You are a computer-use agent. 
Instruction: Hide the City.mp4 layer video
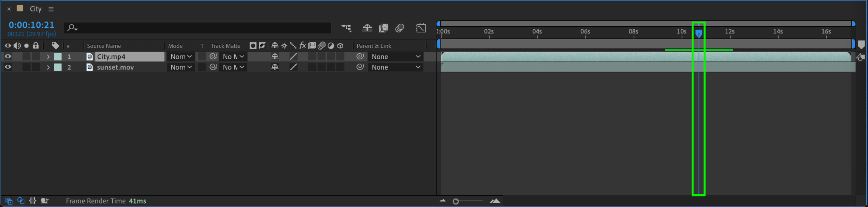pos(8,56)
